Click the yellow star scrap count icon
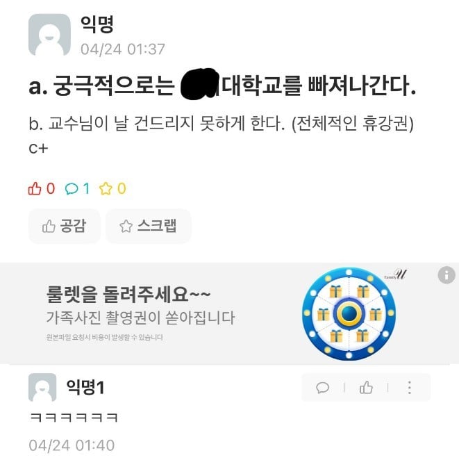Screen dimensions: 459x476 click(x=106, y=188)
